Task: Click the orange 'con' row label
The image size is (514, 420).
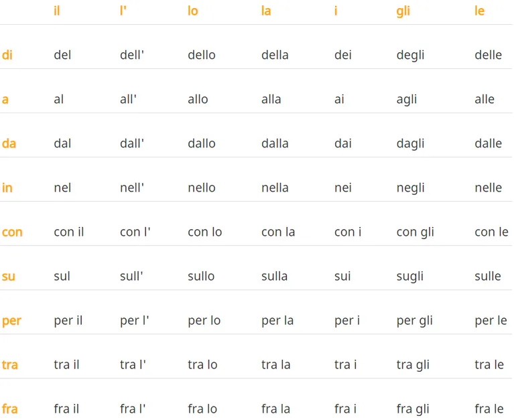Action: point(12,232)
